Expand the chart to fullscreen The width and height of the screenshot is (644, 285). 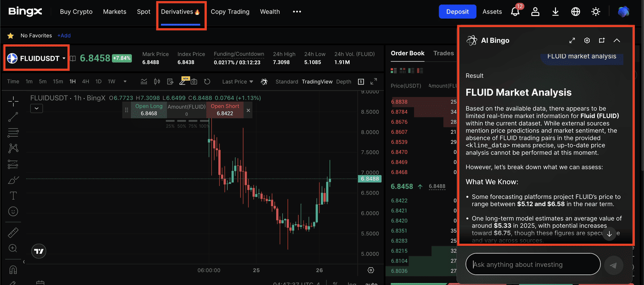tap(373, 81)
